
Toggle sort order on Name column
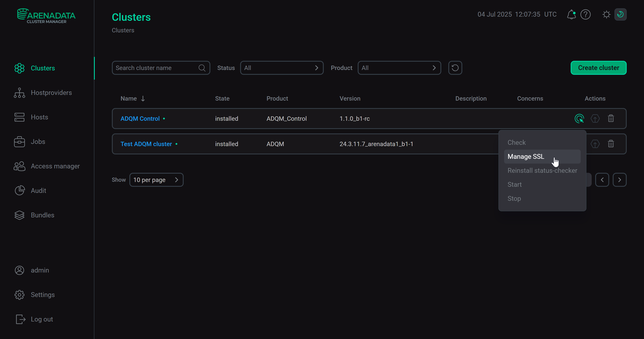tap(142, 98)
